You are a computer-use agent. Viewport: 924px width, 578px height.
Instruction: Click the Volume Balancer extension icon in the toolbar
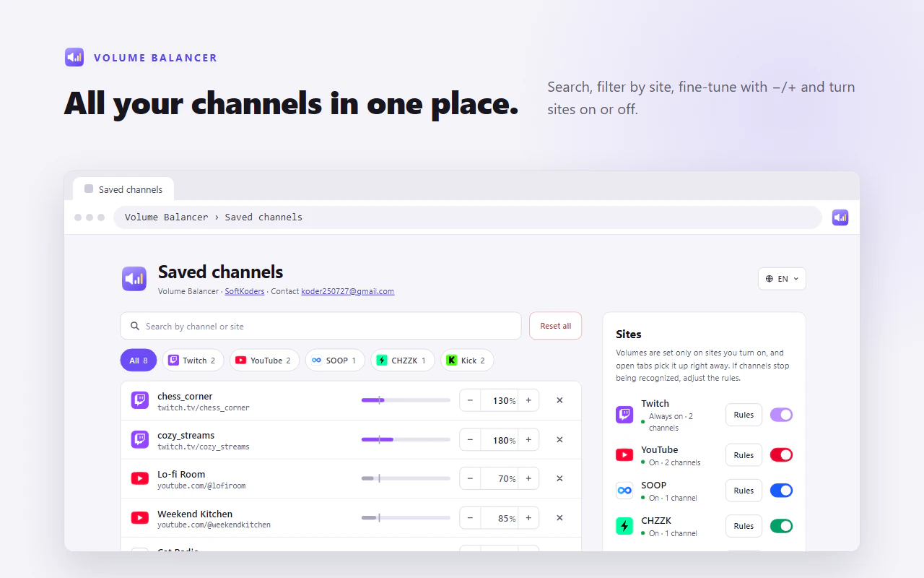840,217
